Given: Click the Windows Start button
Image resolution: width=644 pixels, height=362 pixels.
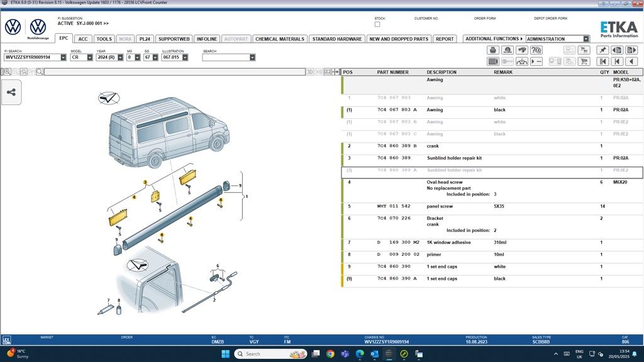Looking at the screenshot, I should (226, 354).
